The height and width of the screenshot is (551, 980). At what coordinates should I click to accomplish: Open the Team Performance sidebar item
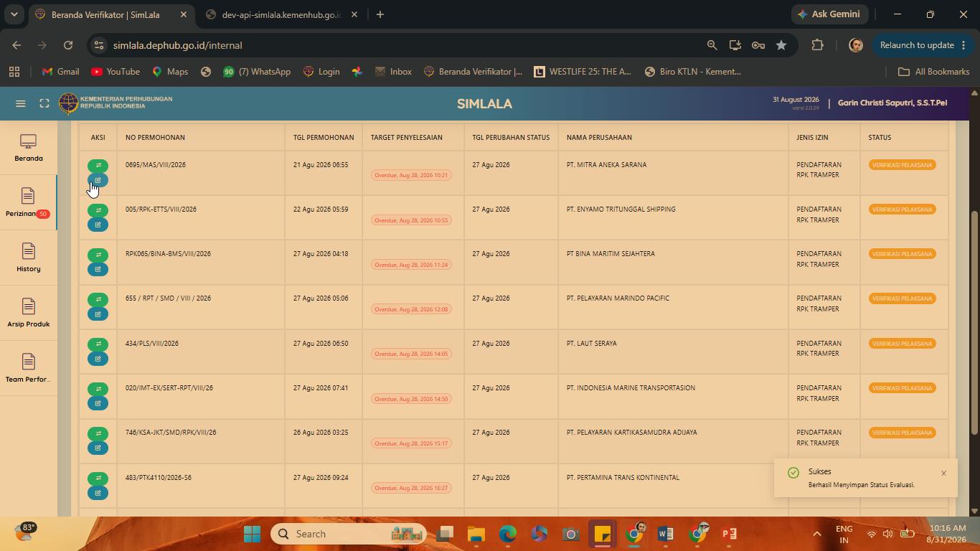[29, 369]
